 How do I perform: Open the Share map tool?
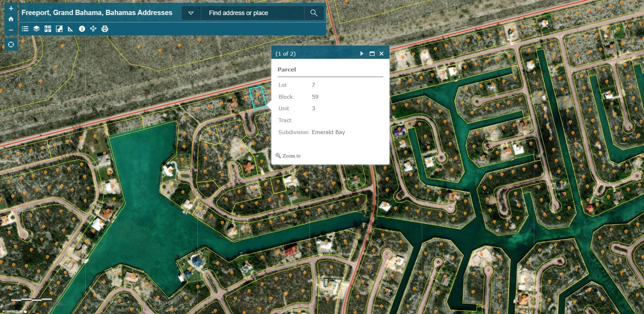click(93, 29)
